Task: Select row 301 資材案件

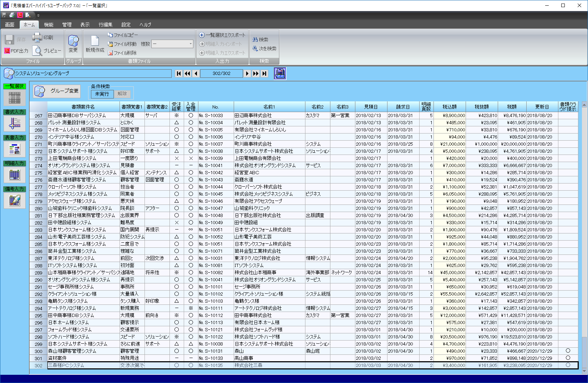Action: tap(303, 358)
